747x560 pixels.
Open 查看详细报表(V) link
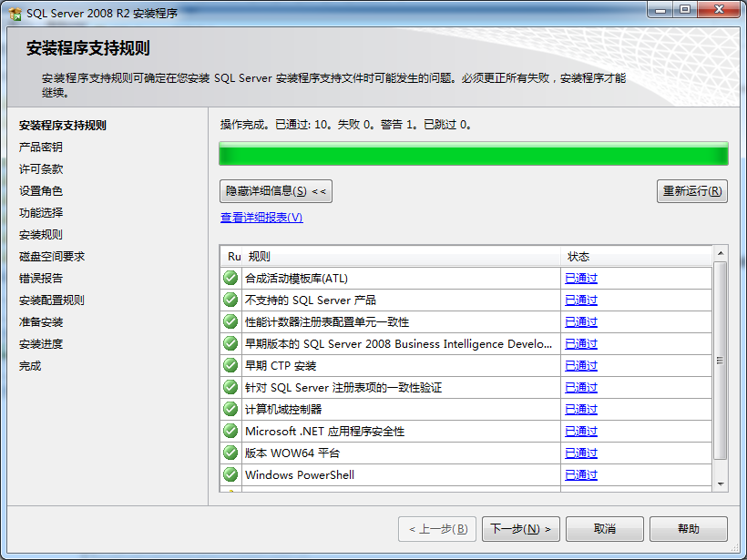261,218
